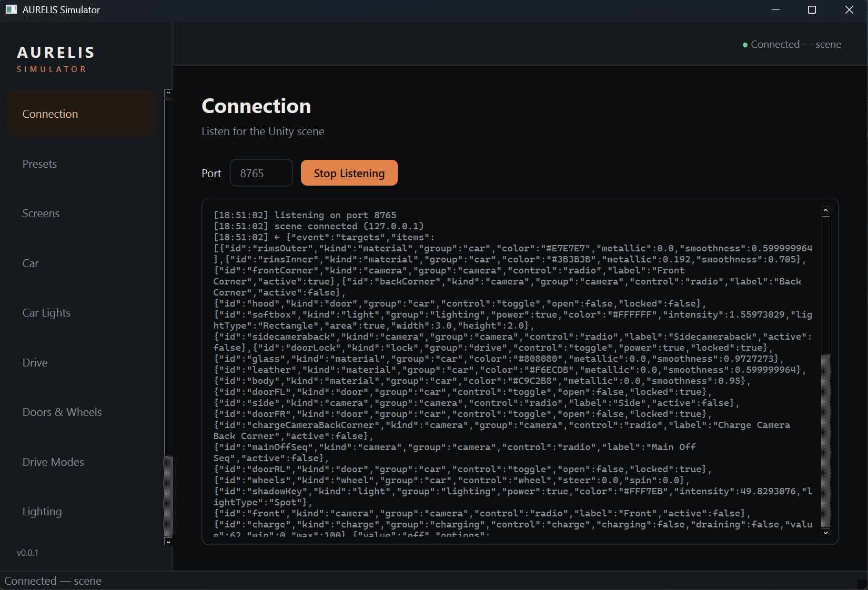
Task: Click the sidebar scrollbar down arrow
Action: pyautogui.click(x=168, y=542)
